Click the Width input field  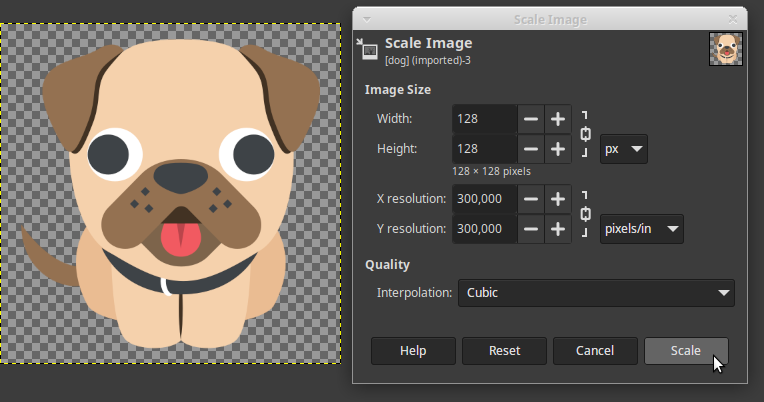point(484,119)
